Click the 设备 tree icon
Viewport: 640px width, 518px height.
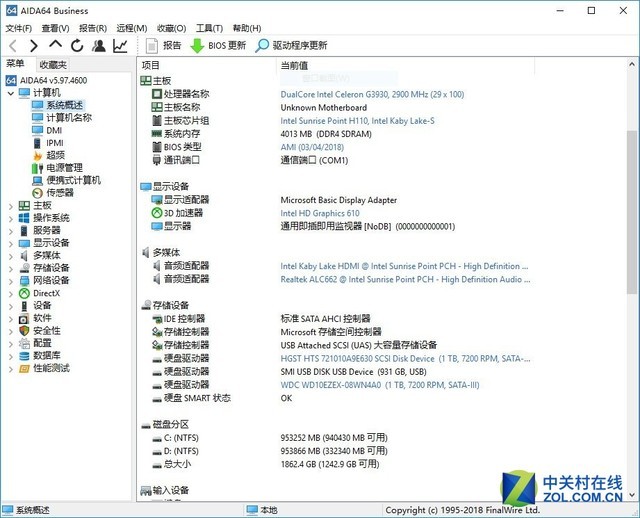pyautogui.click(x=24, y=306)
